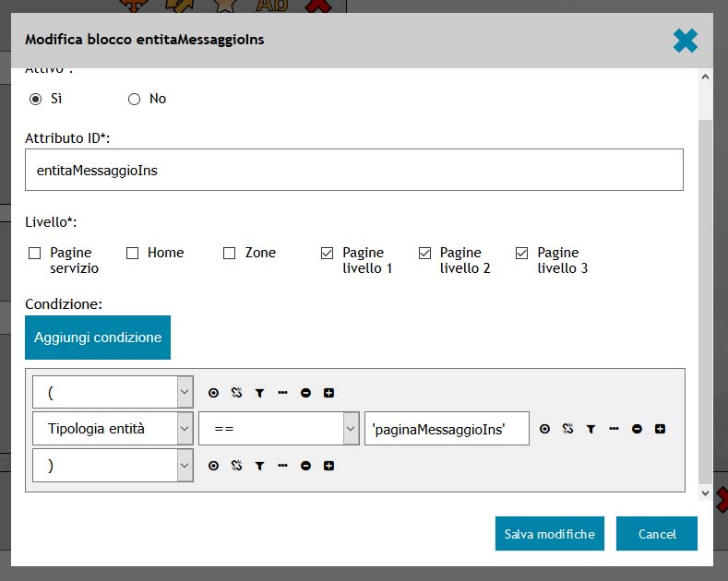
Task: Click into the Attributo ID text field
Action: pyautogui.click(x=353, y=171)
